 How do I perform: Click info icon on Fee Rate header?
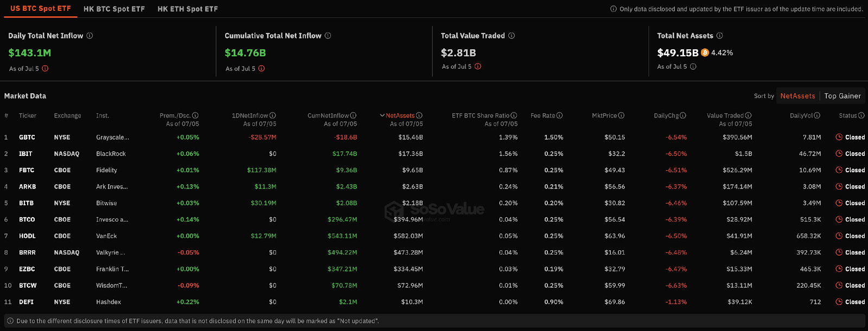pyautogui.click(x=559, y=115)
